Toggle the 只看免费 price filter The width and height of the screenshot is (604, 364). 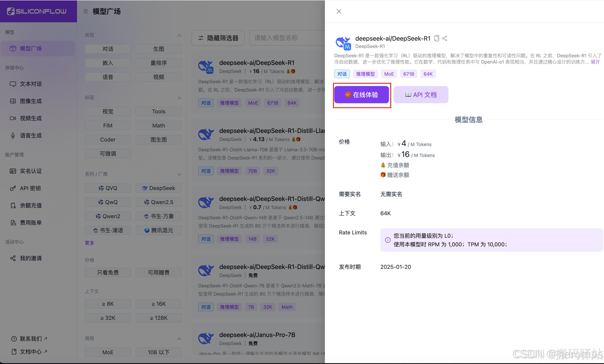108,272
